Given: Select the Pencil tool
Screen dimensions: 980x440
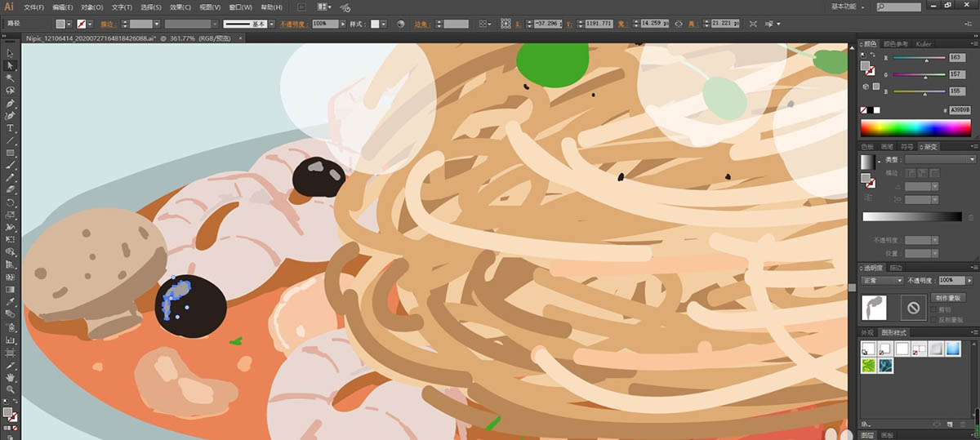Looking at the screenshot, I should pos(11,177).
